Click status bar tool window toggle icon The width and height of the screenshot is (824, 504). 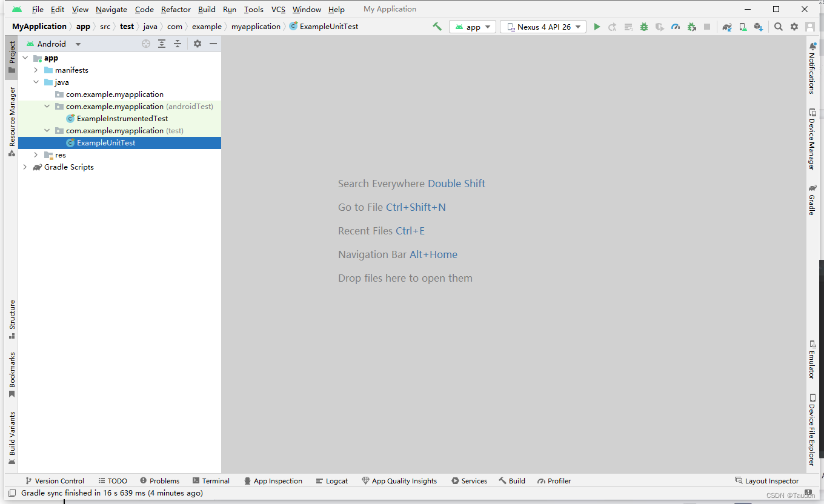12,493
